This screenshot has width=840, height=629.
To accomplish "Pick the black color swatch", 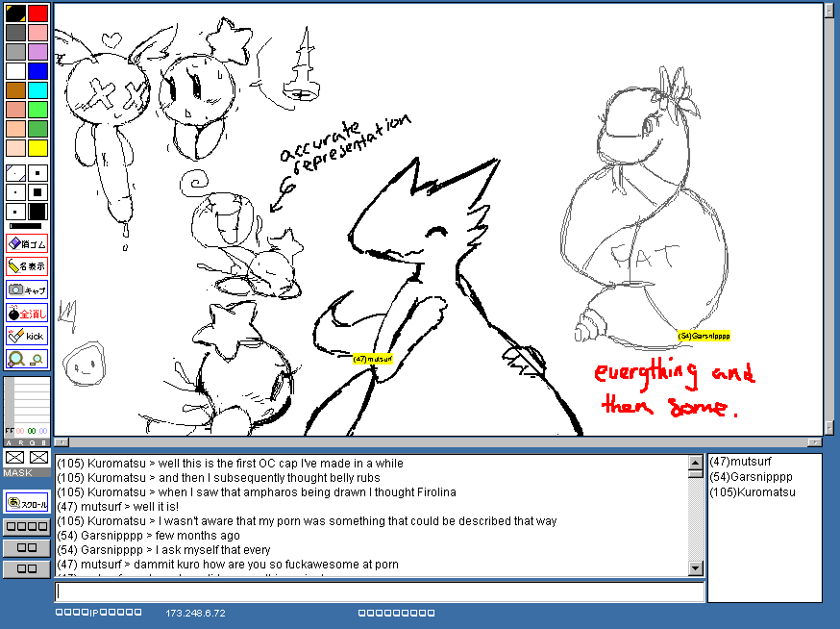I will click(15, 13).
